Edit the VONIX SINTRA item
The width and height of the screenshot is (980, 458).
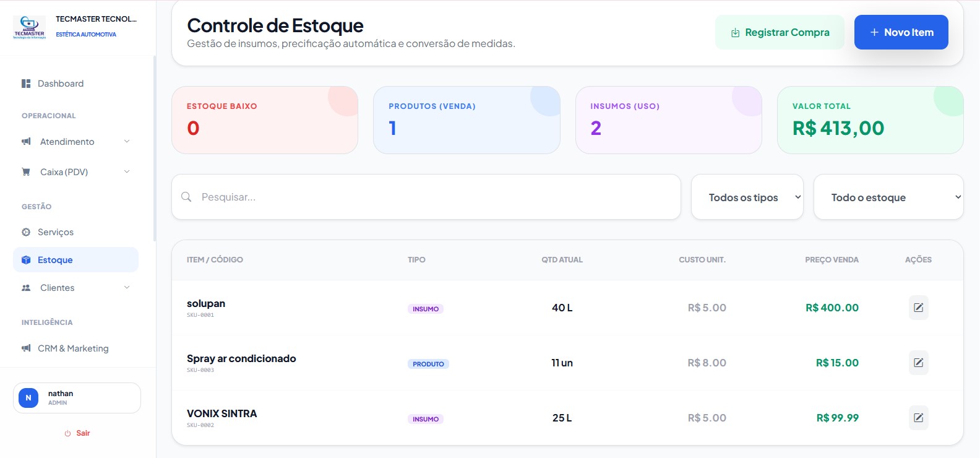(919, 418)
